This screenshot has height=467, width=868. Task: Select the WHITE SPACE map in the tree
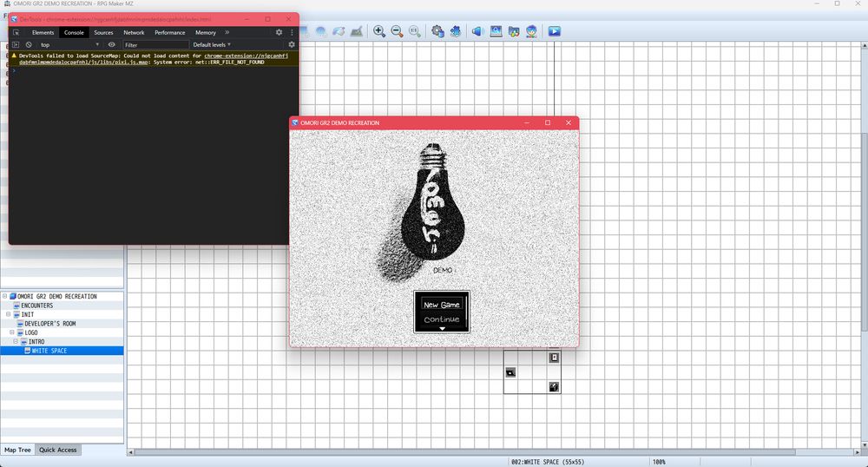(x=49, y=351)
